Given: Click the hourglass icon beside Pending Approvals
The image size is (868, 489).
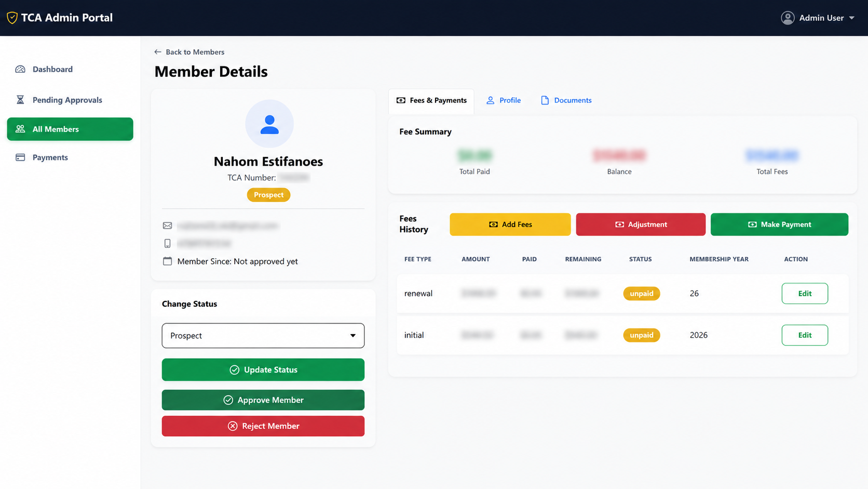Looking at the screenshot, I should tap(20, 100).
